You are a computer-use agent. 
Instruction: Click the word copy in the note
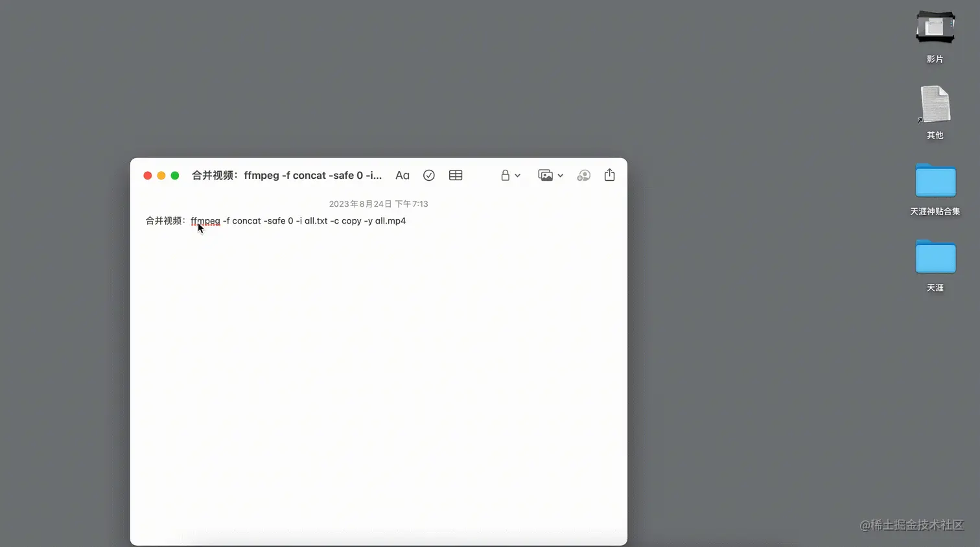pyautogui.click(x=351, y=221)
